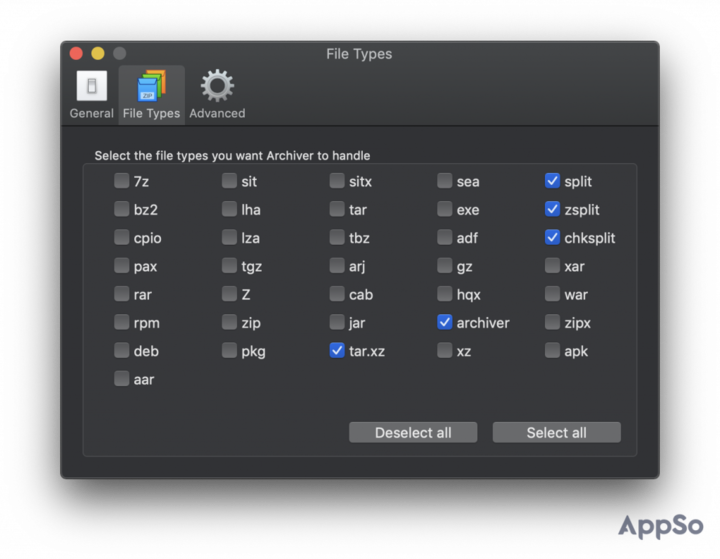Check the adf format box
The height and width of the screenshot is (559, 720).
(x=444, y=237)
